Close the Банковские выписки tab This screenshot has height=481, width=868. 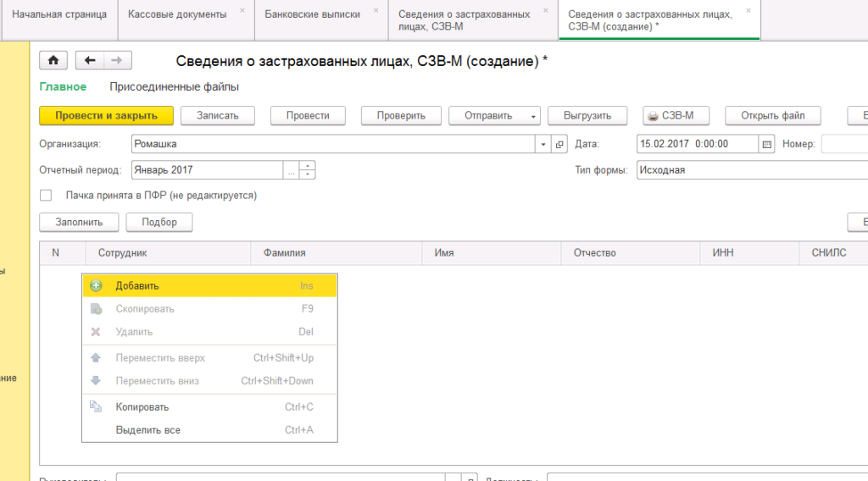coord(376,11)
